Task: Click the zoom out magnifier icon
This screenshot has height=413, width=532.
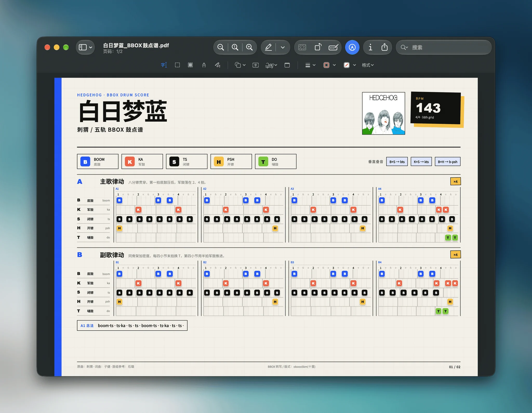Action: tap(221, 47)
